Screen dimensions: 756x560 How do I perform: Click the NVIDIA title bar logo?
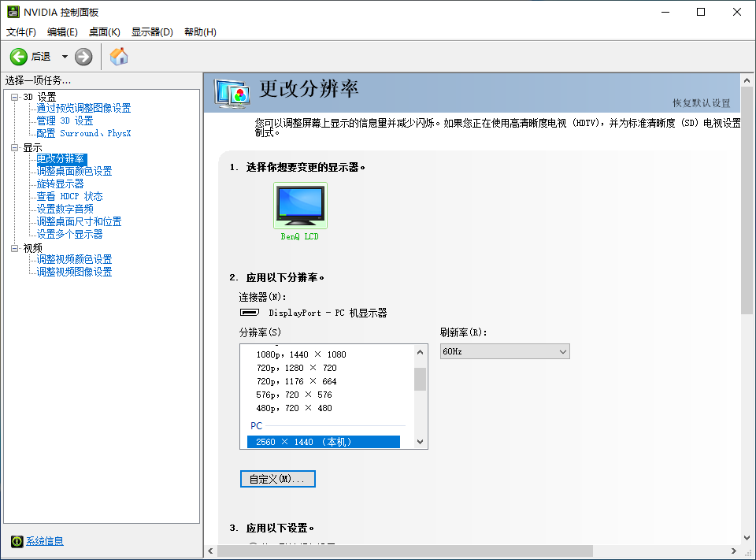click(x=13, y=12)
